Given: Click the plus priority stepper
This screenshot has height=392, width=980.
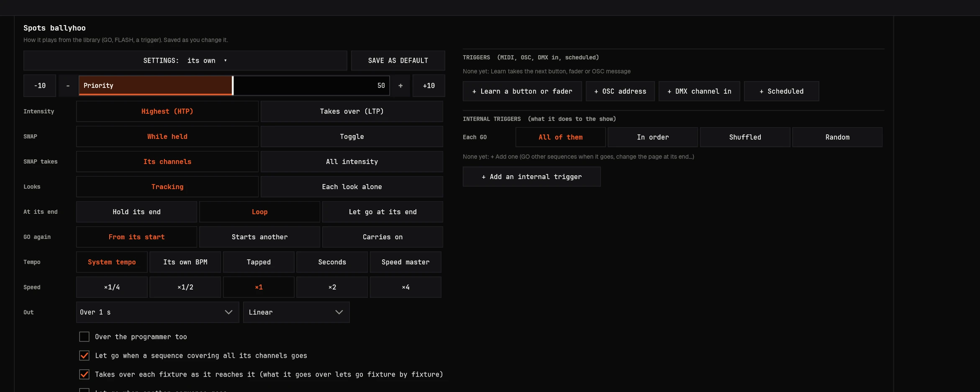Looking at the screenshot, I should click(x=400, y=86).
